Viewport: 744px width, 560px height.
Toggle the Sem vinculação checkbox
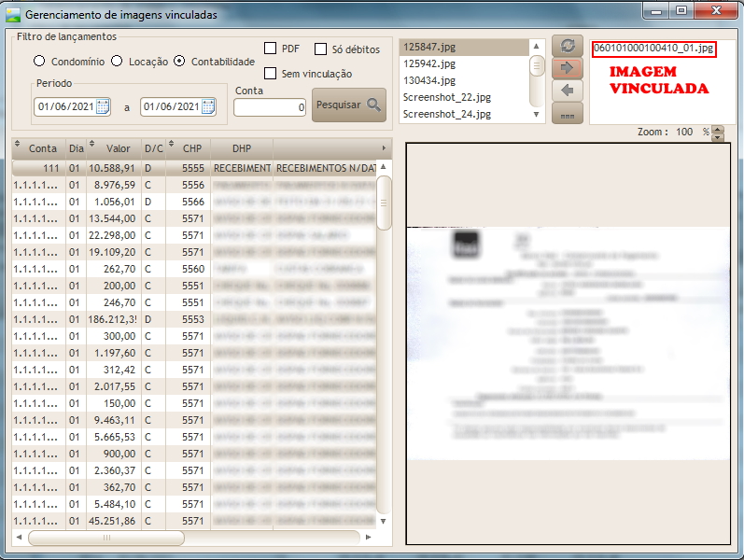tap(271, 74)
